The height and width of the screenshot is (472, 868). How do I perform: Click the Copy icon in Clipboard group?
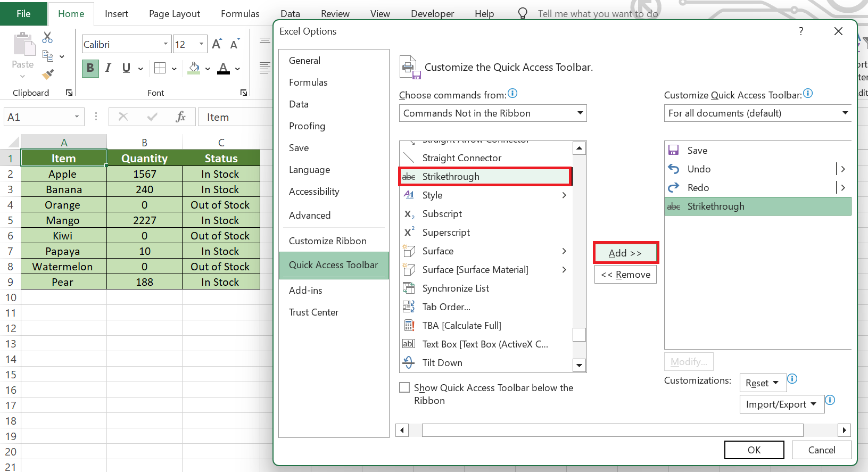pyautogui.click(x=48, y=56)
